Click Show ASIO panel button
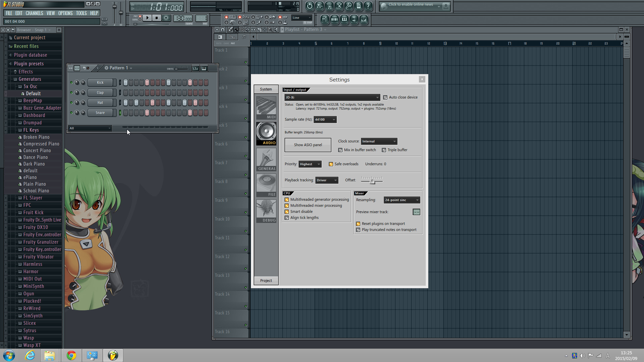644x362 pixels. point(308,145)
